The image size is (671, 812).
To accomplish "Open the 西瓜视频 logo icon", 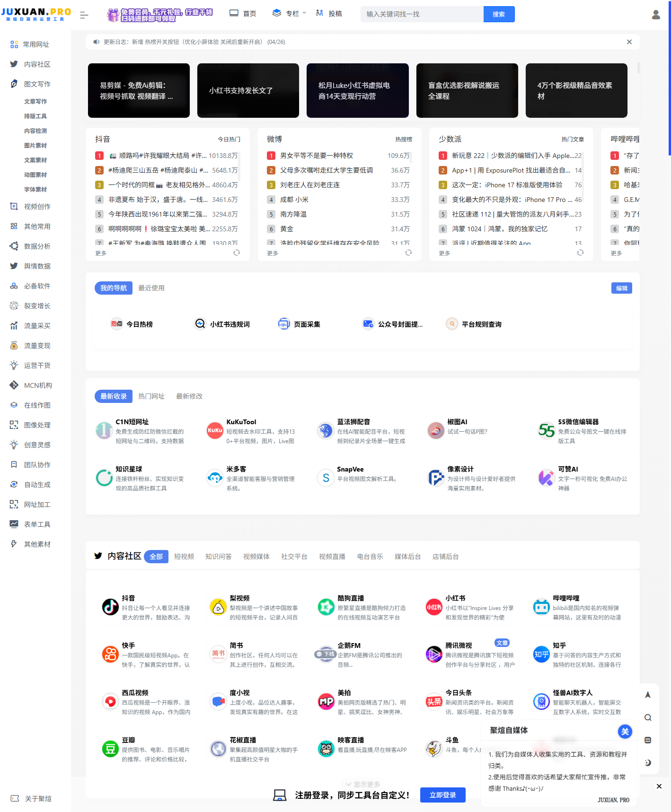I will (110, 701).
